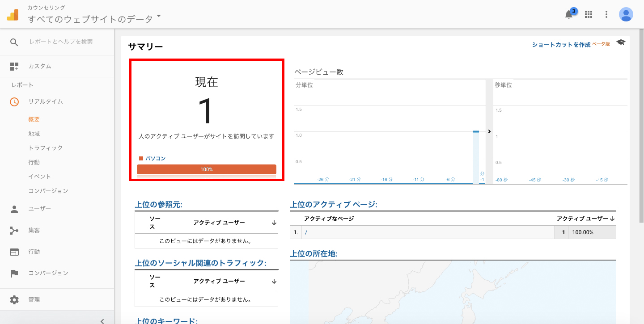The height and width of the screenshot is (324, 644).
Task: Click the -60 秒 axis label
Action: pos(501,180)
